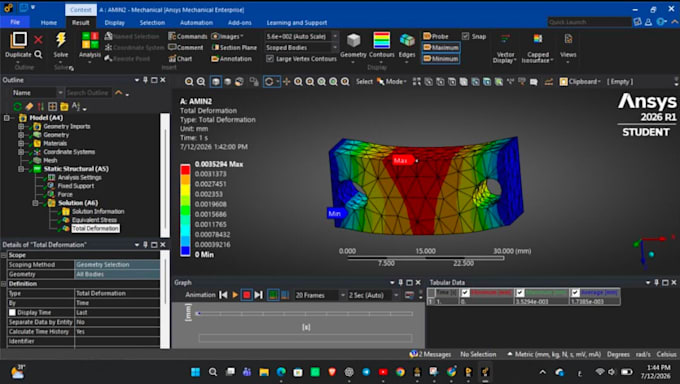Collapse the Static Structural (A5) node

click(x=21, y=169)
